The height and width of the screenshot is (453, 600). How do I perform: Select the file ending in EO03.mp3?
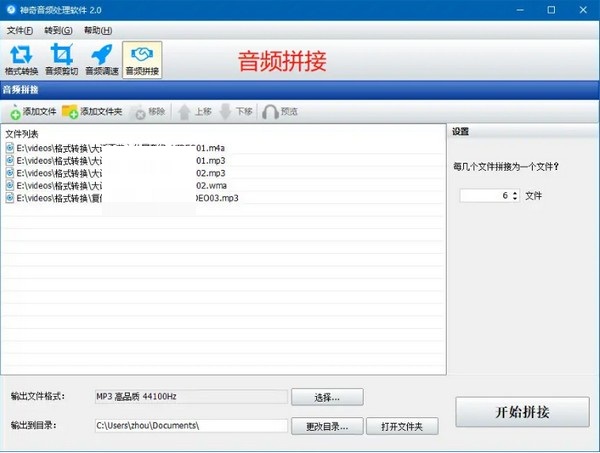tap(224, 198)
